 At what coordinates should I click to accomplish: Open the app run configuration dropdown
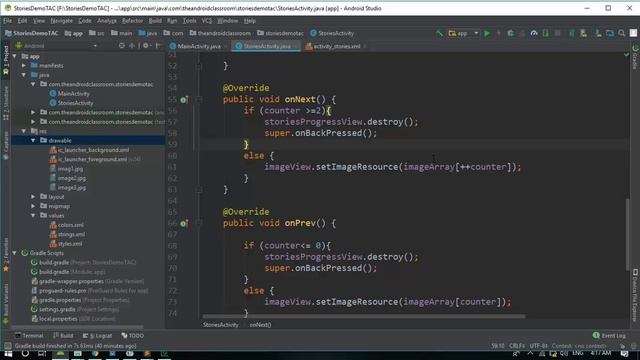tap(463, 33)
